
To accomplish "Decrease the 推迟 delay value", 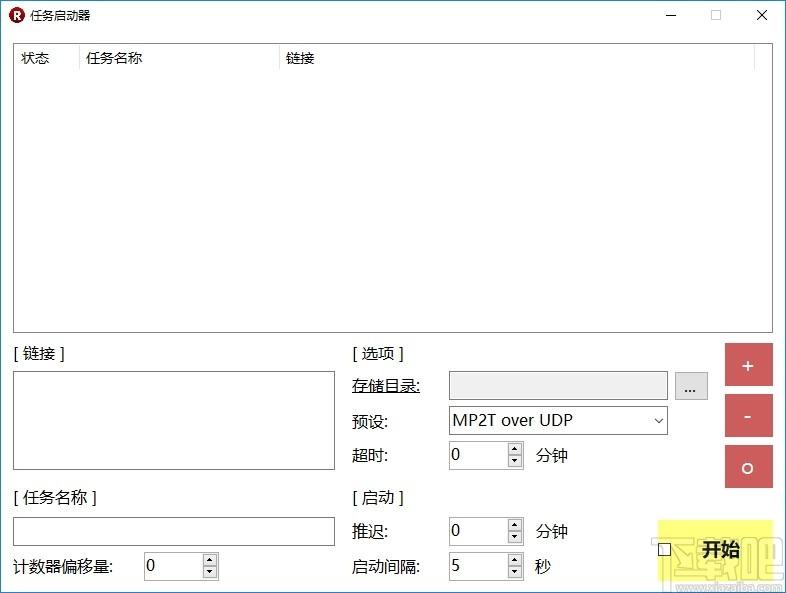I will click(515, 537).
